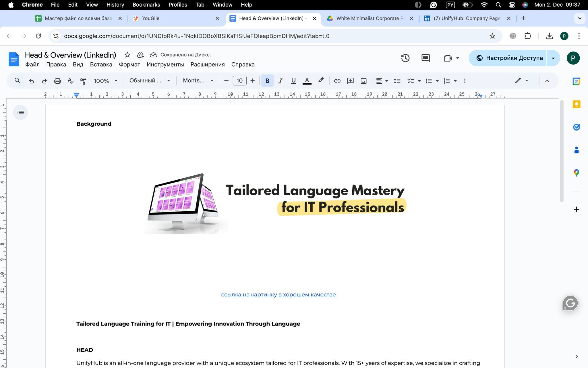Open the ссылка на картинку link
Screen dimensions: 588x368
(278, 295)
